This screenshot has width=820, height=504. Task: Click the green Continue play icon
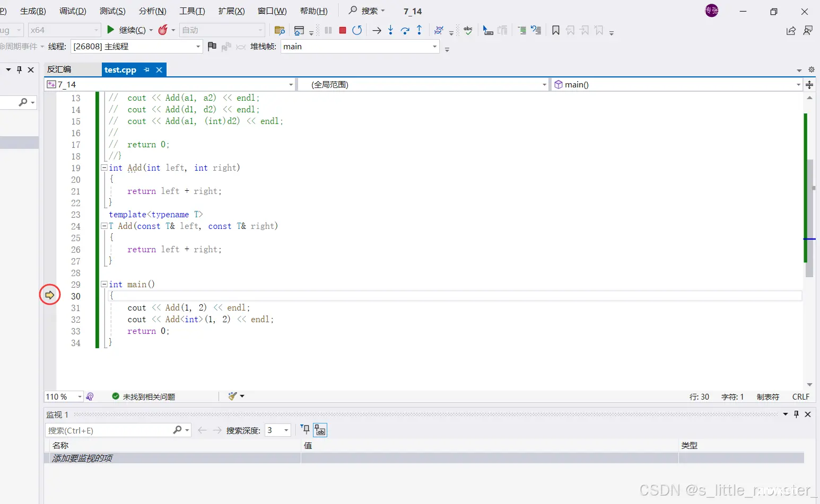pyautogui.click(x=111, y=30)
